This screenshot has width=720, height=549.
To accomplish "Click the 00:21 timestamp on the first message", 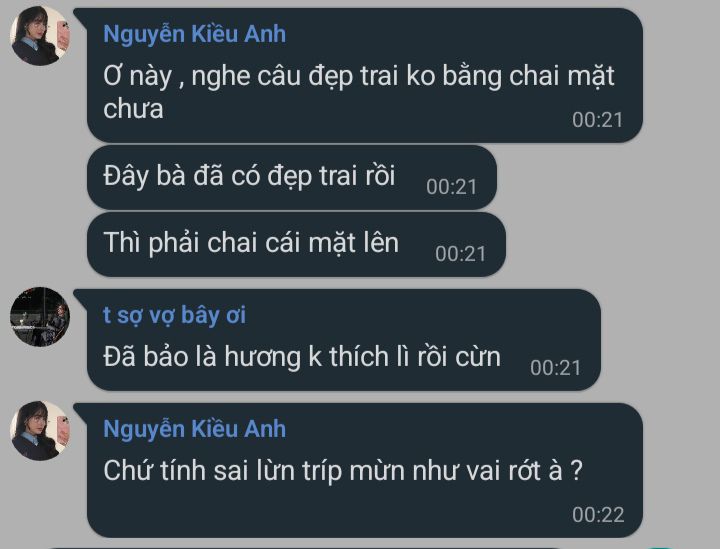I will (x=597, y=120).
